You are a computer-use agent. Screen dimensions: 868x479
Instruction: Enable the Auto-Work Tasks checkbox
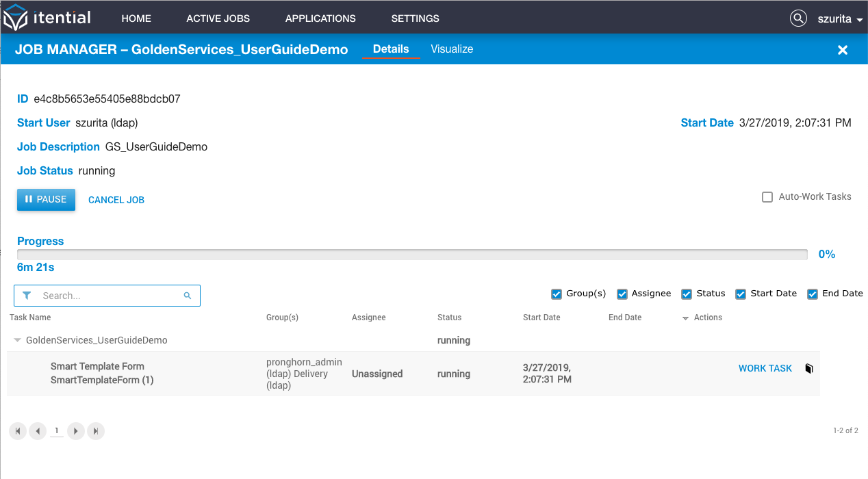click(767, 197)
